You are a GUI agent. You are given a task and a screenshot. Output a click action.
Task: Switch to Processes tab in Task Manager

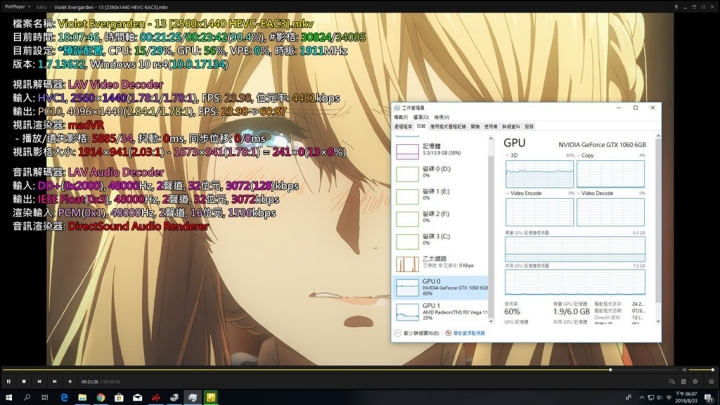coord(403,126)
